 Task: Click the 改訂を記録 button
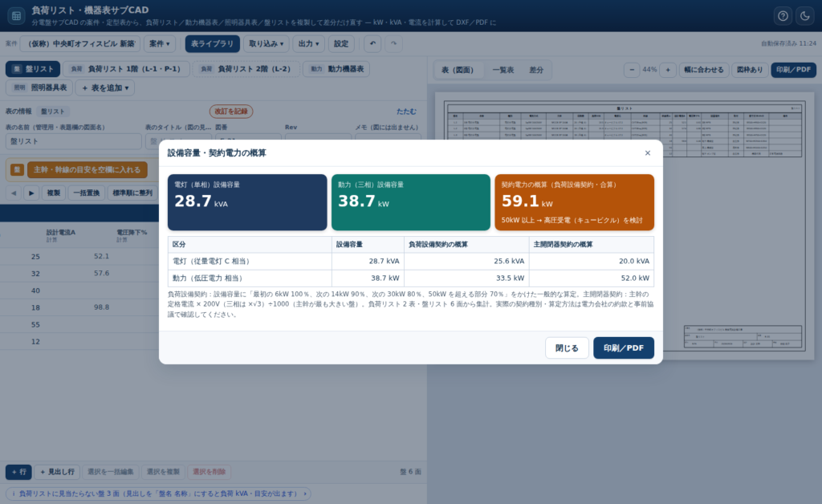click(231, 111)
